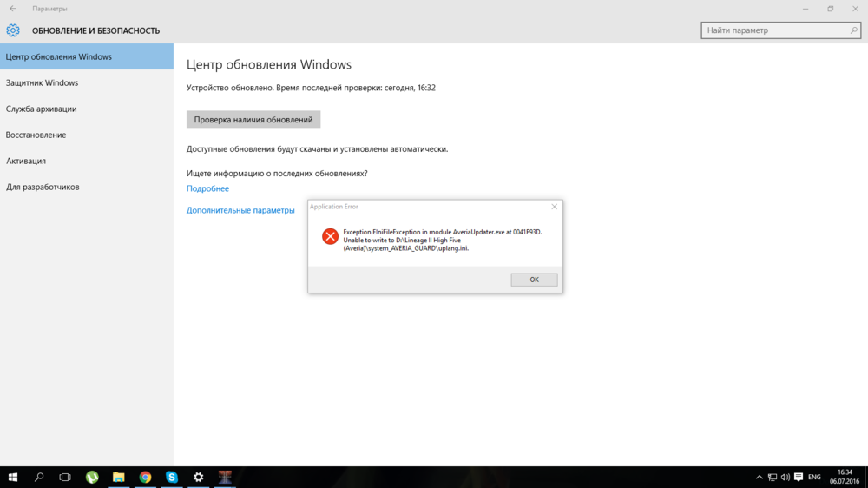This screenshot has height=488, width=868.
Task: Click the Settings gear taskbar icon
Action: (198, 477)
